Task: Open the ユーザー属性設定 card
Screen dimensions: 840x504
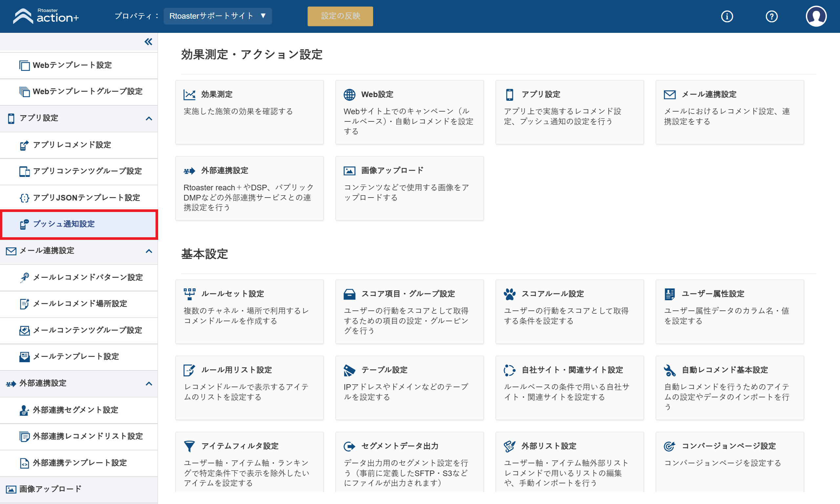Action: point(730,312)
